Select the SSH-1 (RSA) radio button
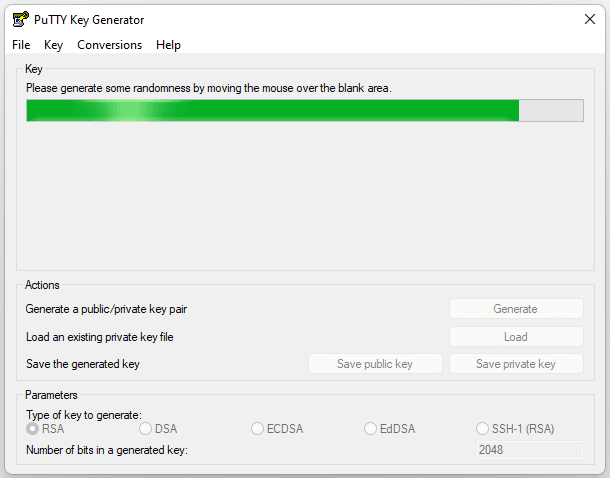Image resolution: width=610 pixels, height=478 pixels. point(482,429)
